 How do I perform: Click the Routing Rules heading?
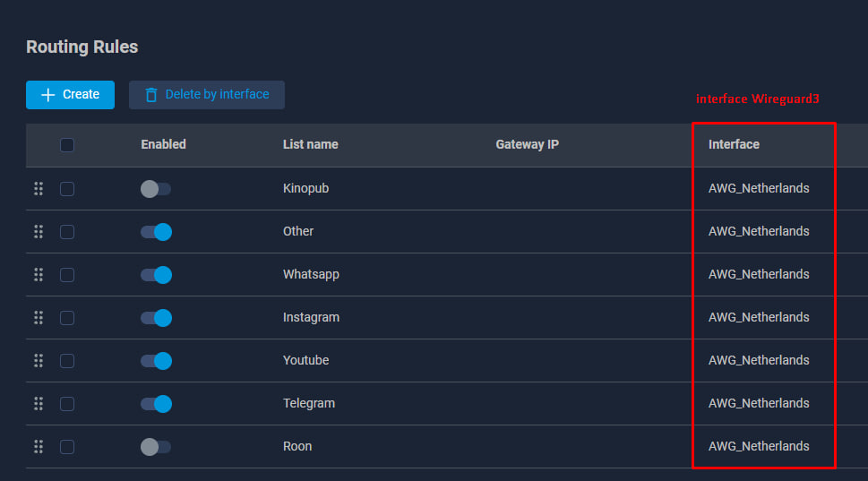(82, 47)
